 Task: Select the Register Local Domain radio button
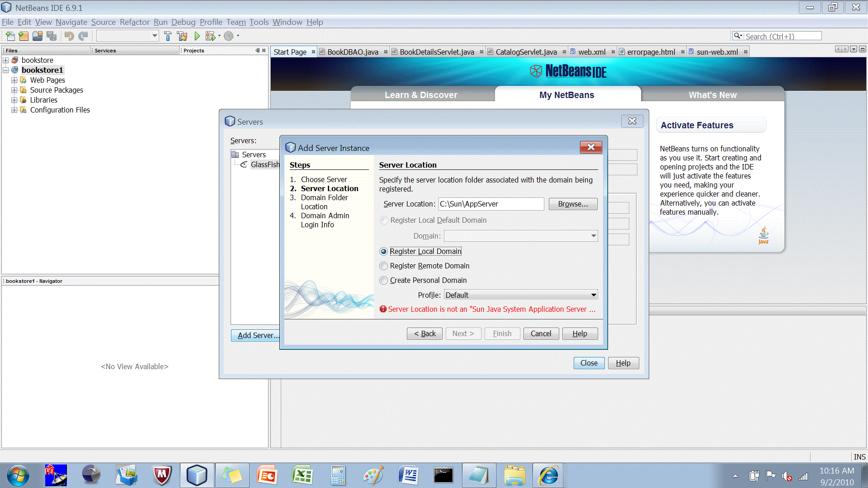(384, 252)
